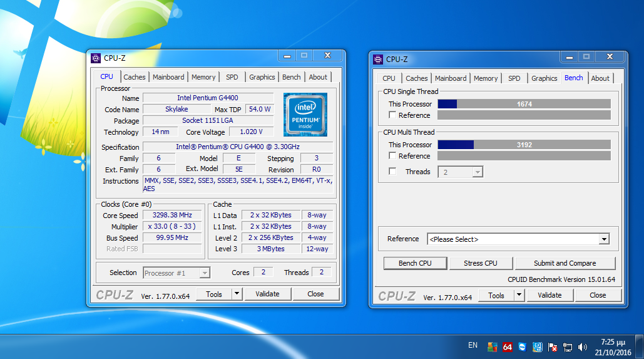Screen dimensions: 644x359
Task: Click Tools button in left window
Action: pos(214,294)
